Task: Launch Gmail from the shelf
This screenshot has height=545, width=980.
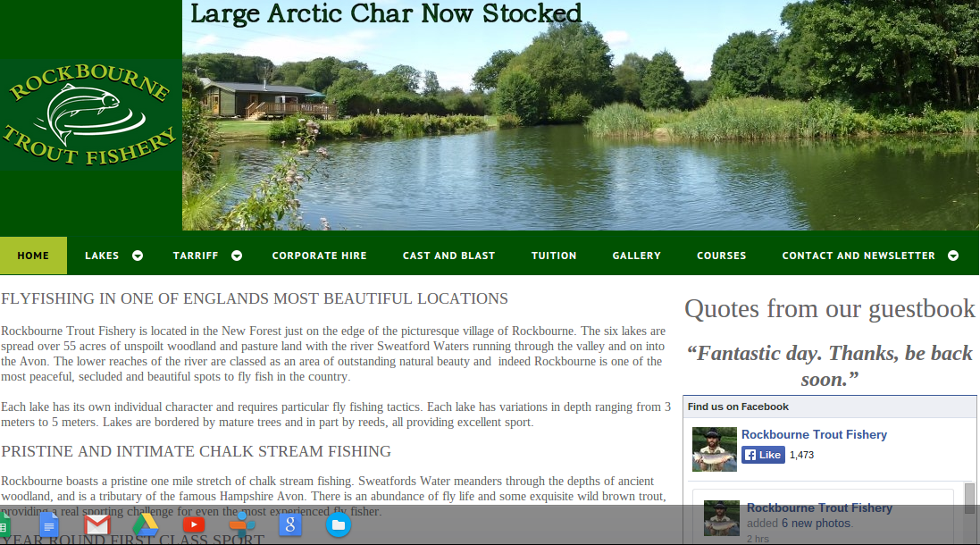Action: 97,525
